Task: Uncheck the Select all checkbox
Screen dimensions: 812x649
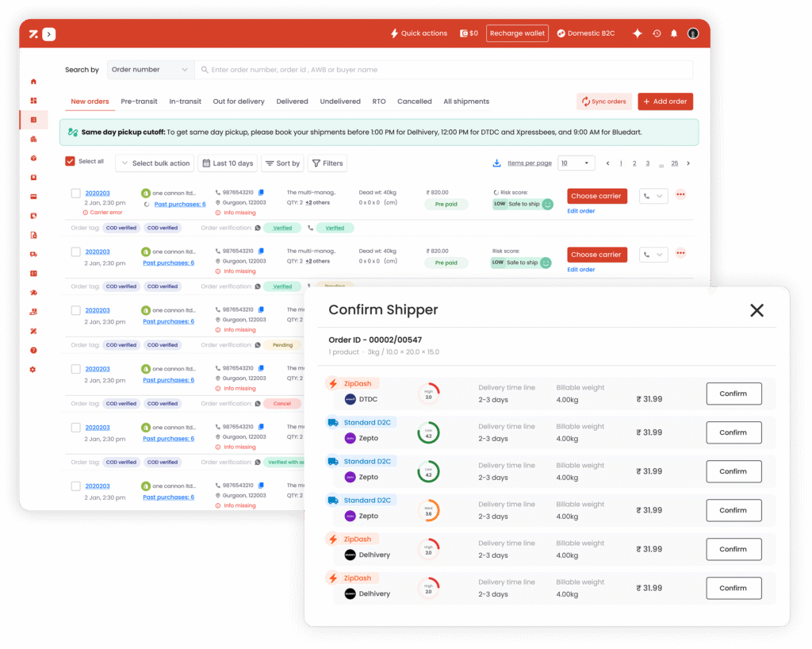Action: point(70,161)
